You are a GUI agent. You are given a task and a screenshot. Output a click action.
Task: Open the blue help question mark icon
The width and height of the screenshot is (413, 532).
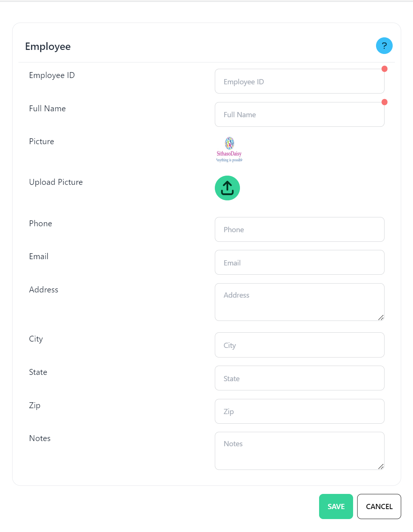(384, 46)
